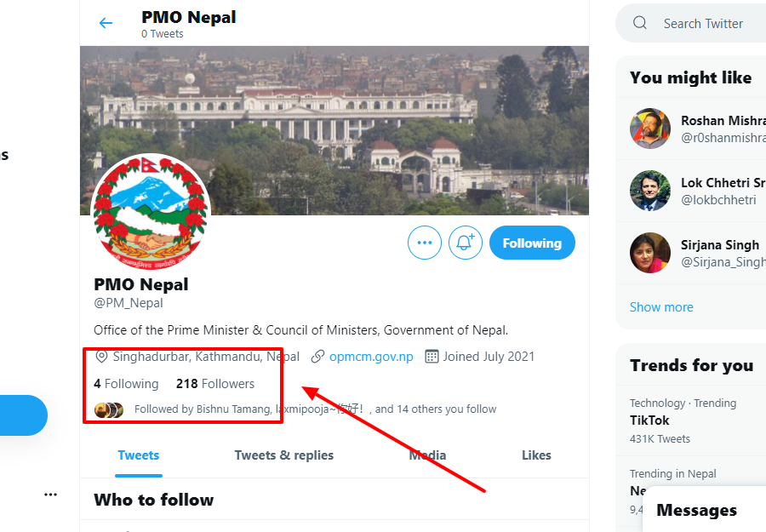Switch to the Likes tab
766x532 pixels.
click(x=536, y=455)
